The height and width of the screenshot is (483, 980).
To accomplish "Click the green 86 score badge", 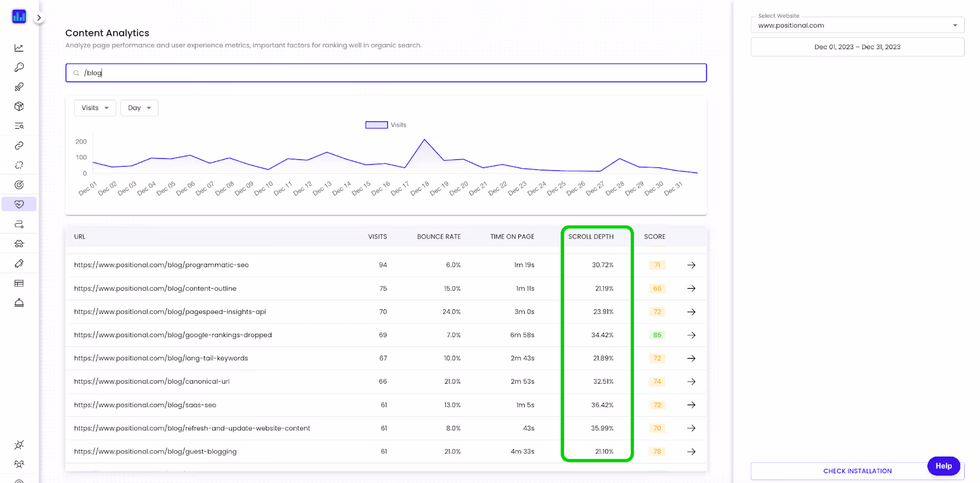I will [x=657, y=335].
